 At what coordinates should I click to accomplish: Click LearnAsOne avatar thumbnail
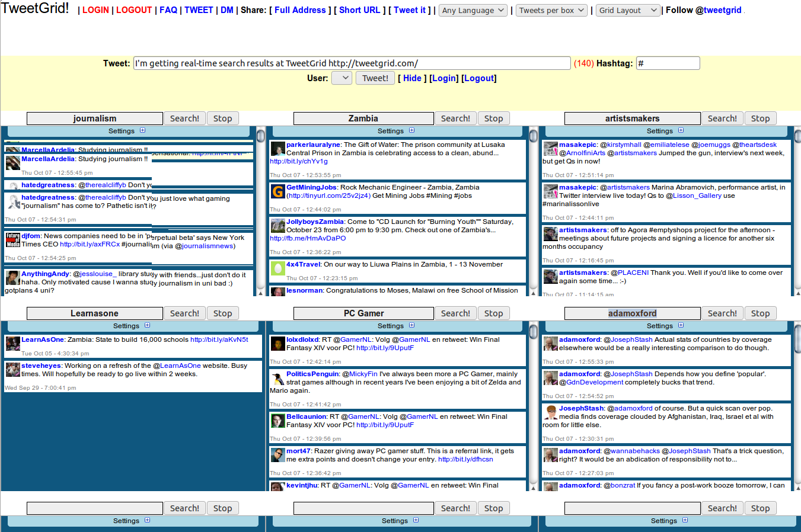[12, 344]
